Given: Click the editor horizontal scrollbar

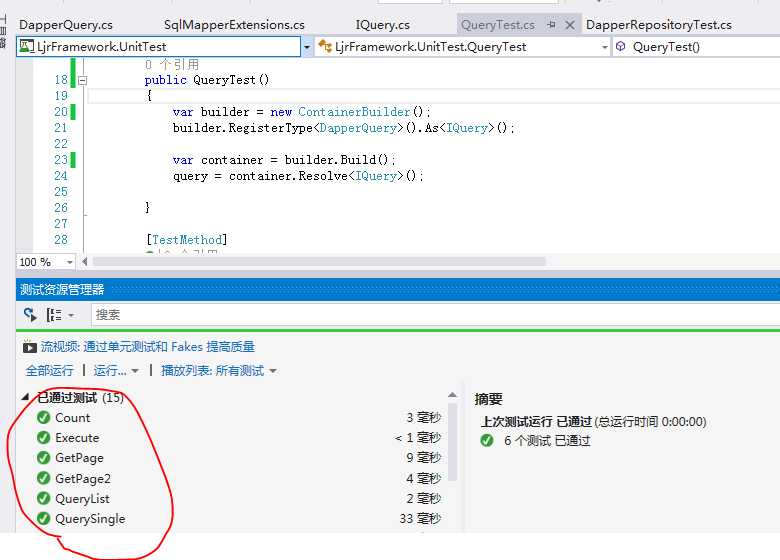Looking at the screenshot, I should (319, 262).
